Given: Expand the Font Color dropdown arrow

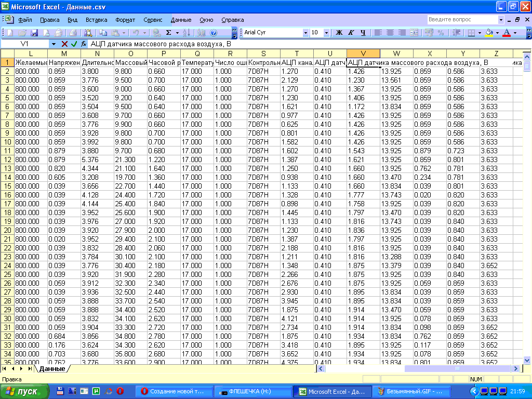Looking at the screenshot, I should tap(515, 33).
